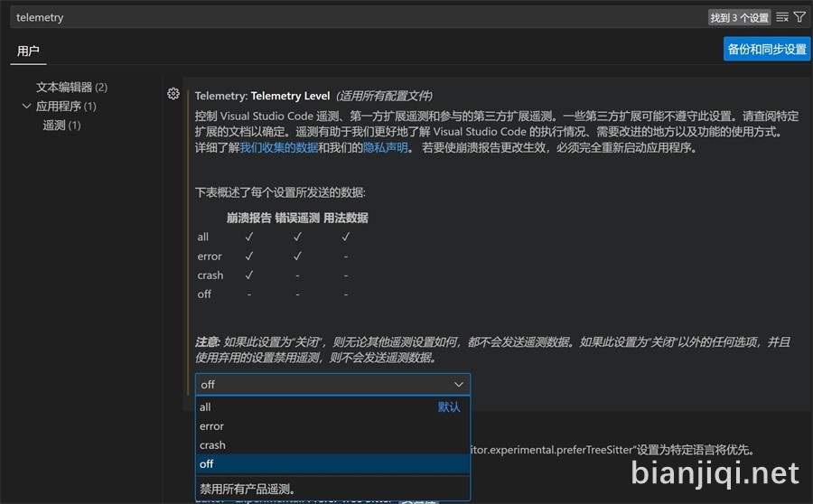Select 应用程序 (1) tree item
This screenshot has height=504, width=813.
[66, 107]
